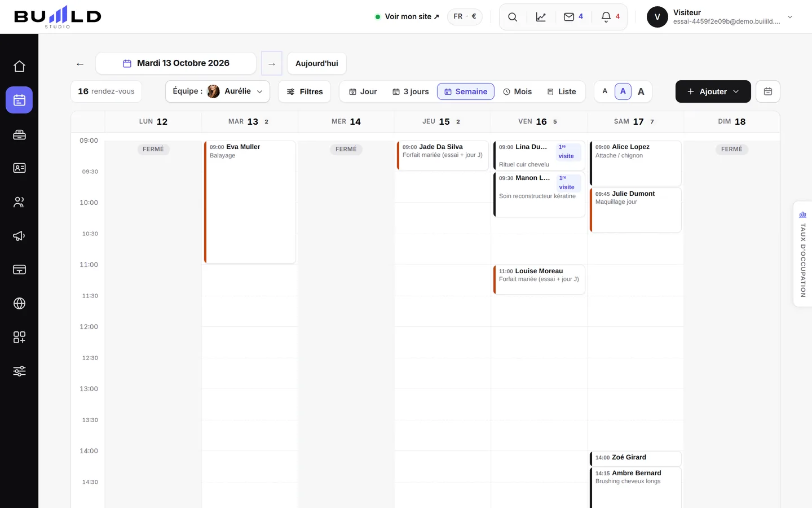The width and height of the screenshot is (812, 508).
Task: Switch to Mois view
Action: [517, 91]
